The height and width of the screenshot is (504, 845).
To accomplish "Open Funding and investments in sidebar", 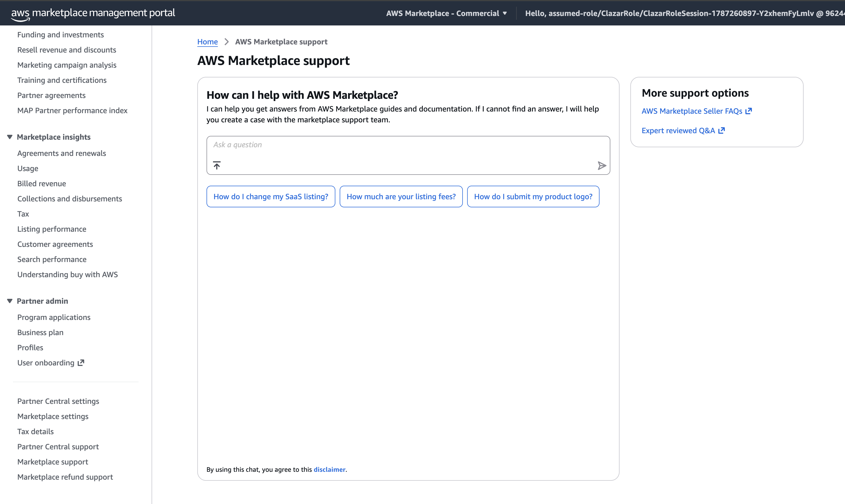I will pyautogui.click(x=60, y=35).
